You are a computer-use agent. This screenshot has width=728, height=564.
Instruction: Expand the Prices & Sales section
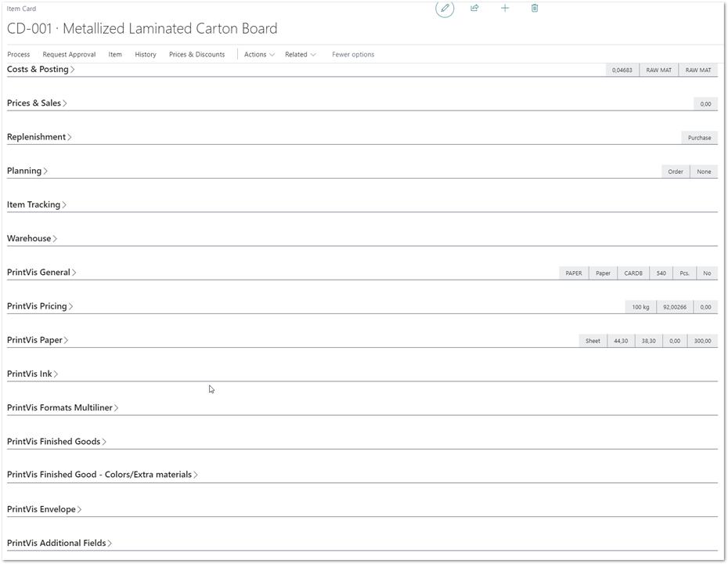[x=37, y=103]
